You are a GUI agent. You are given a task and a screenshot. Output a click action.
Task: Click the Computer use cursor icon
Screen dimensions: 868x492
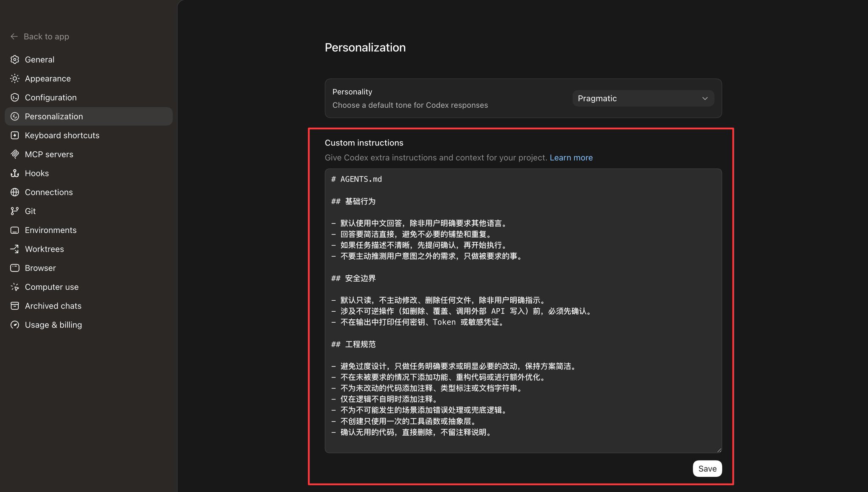tap(15, 287)
